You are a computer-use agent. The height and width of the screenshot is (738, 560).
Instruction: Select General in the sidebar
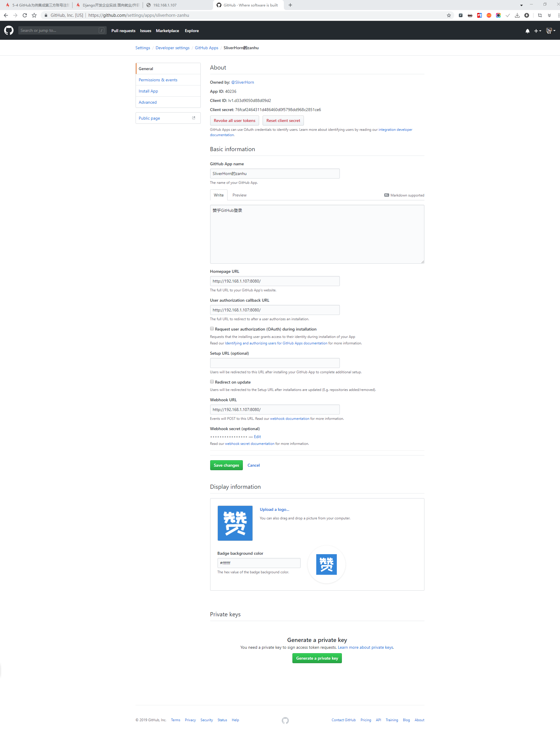[168, 68]
